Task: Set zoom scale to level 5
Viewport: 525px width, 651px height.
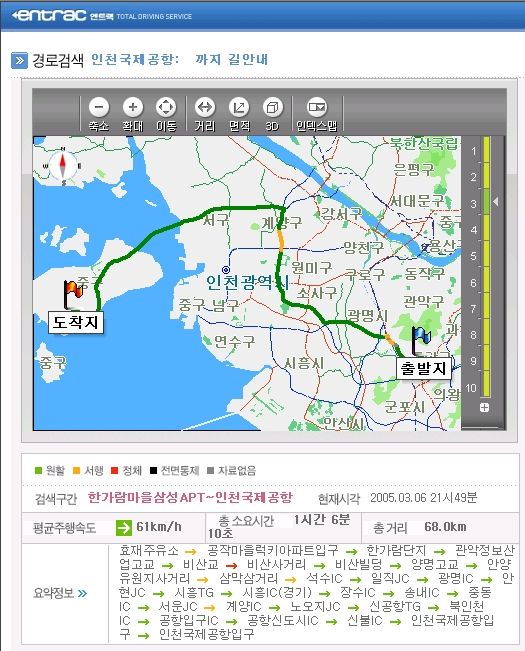Action: (x=474, y=256)
